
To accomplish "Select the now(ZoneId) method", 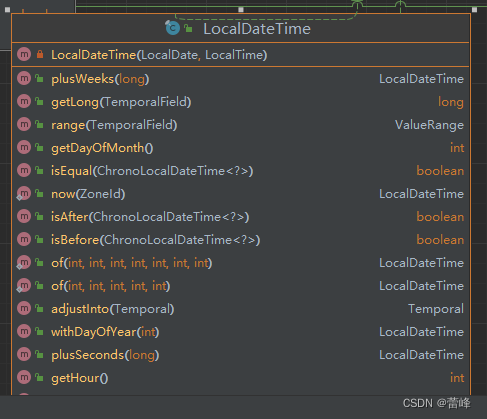I will coord(88,194).
